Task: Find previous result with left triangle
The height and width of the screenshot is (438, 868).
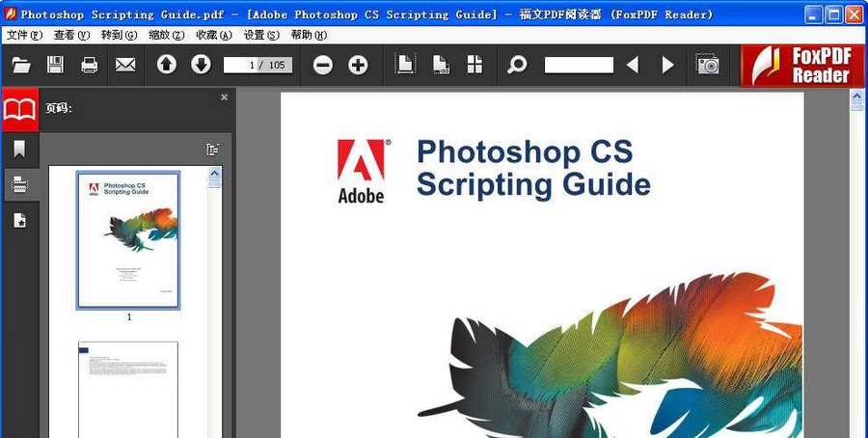Action: point(632,66)
